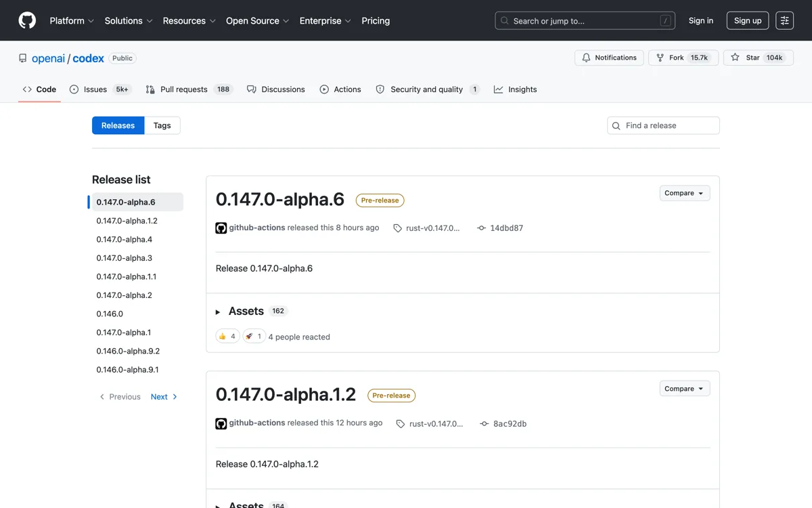812x508 pixels.
Task: Select 0.146.0 in the release list
Action: 110,314
